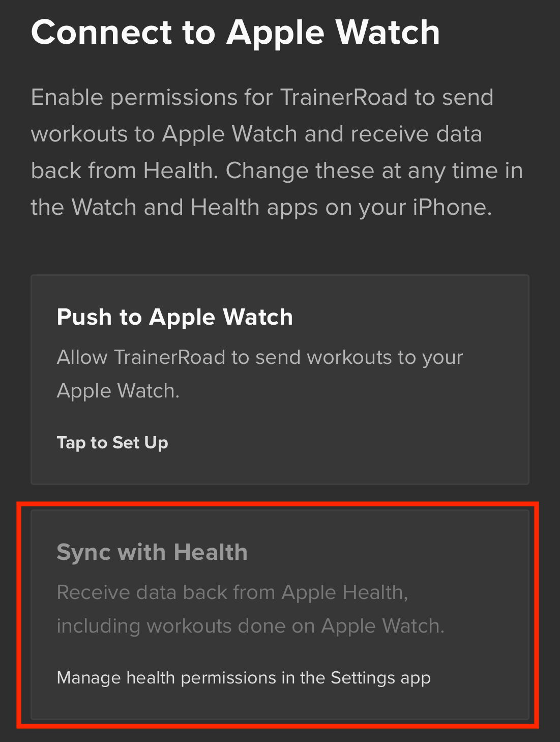Click the "Connect to Apple Watch" heading
Image resolution: width=560 pixels, height=742 pixels.
[x=235, y=33]
